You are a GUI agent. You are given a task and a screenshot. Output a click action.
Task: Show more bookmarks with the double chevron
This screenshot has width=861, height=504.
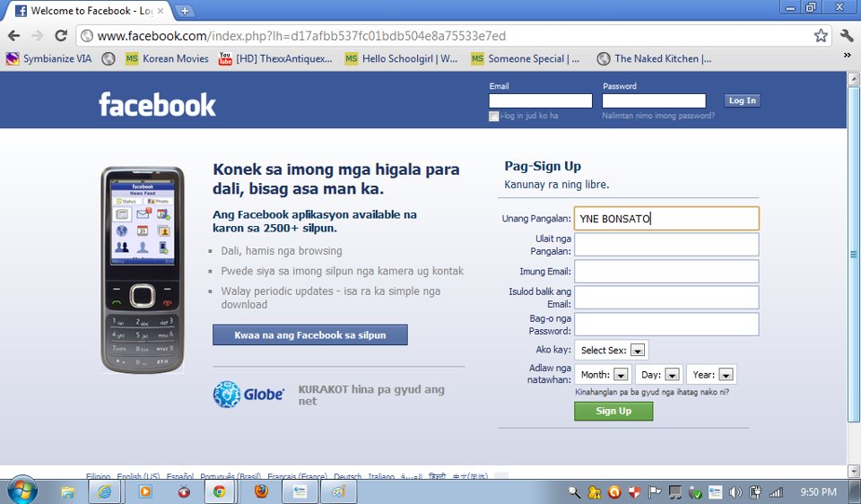point(848,56)
